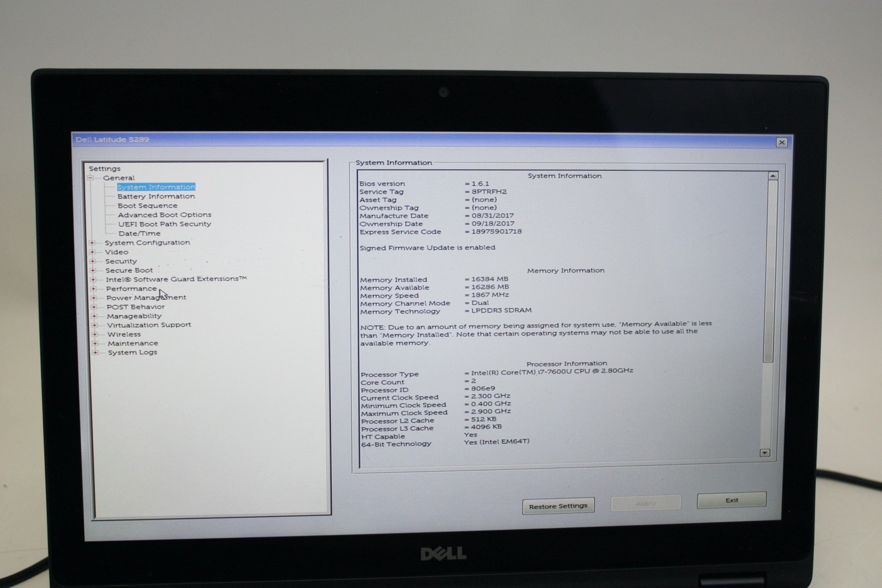Image resolution: width=882 pixels, height=588 pixels.
Task: Select the Video label
Action: tap(116, 252)
